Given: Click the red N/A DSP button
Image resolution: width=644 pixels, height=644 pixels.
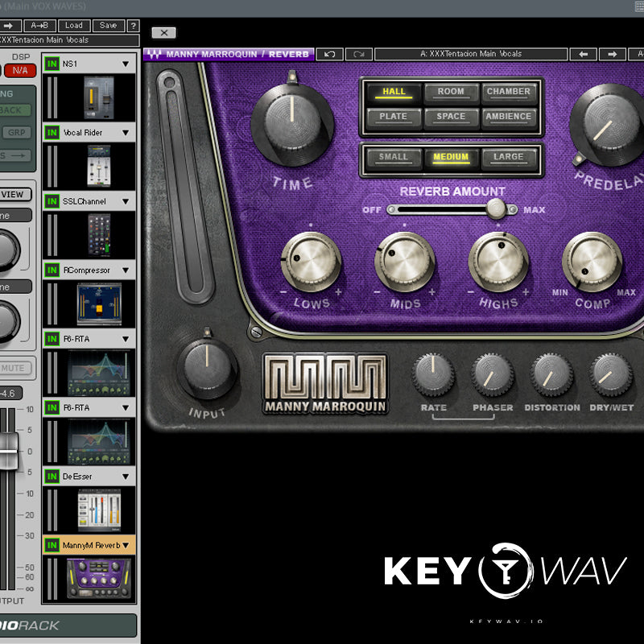Looking at the screenshot, I should tap(19, 71).
